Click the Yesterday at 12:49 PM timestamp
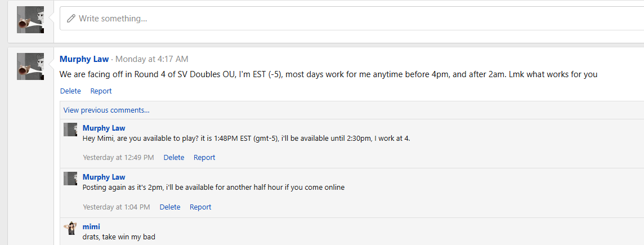Viewport: 644px width, 245px height. (x=118, y=158)
